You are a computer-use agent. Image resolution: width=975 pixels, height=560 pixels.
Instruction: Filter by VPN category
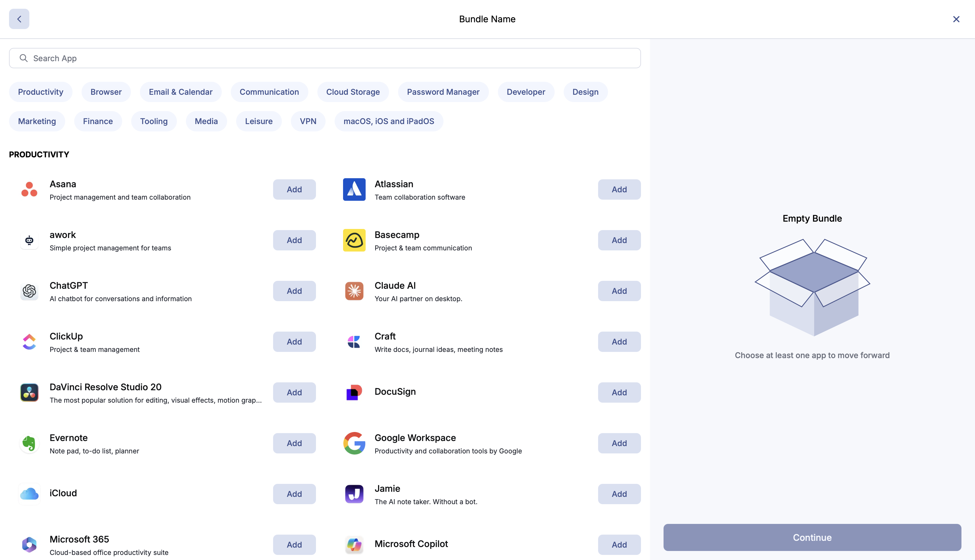point(308,121)
